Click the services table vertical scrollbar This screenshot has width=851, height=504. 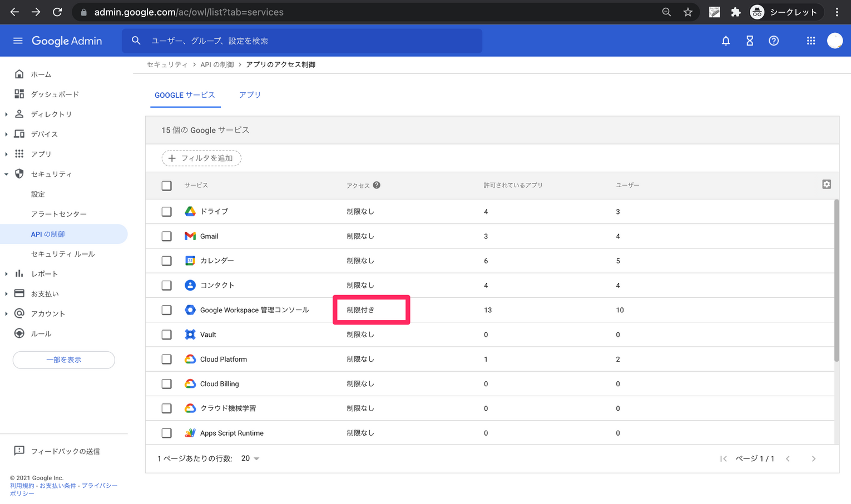click(x=836, y=281)
